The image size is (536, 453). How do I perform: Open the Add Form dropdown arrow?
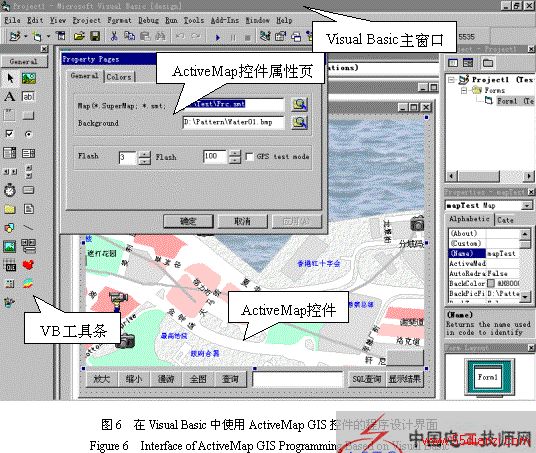click(49, 36)
